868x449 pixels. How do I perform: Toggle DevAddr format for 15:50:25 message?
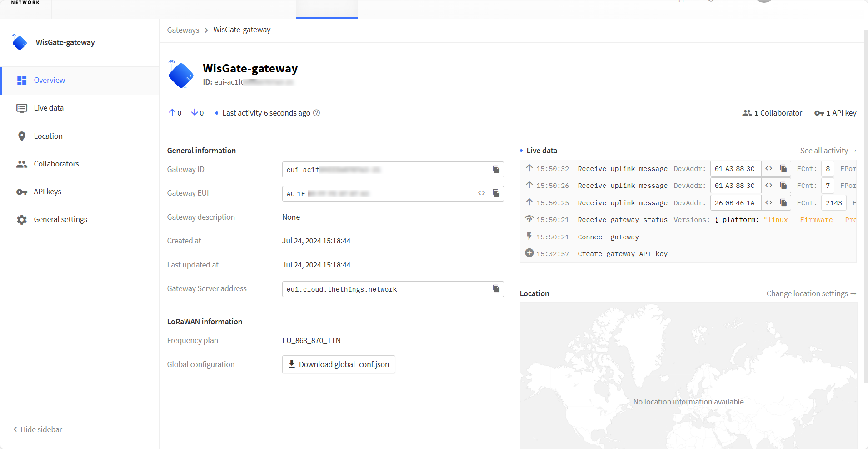768,203
